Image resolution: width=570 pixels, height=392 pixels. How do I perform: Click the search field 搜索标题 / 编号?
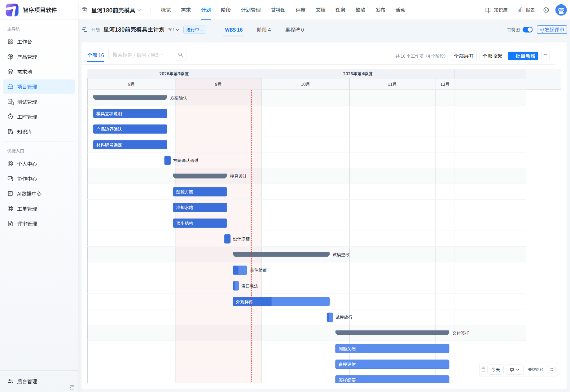pos(142,55)
